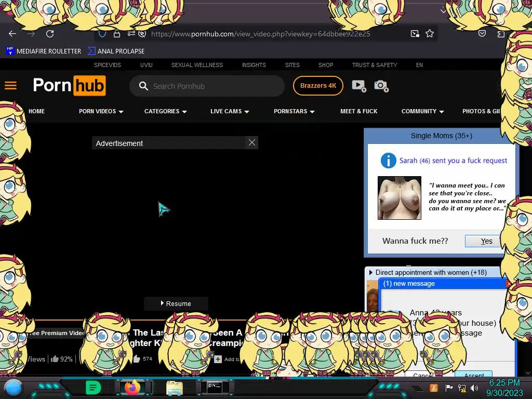Close the Advertisement overlay with X
The height and width of the screenshot is (399, 532).
[252, 142]
